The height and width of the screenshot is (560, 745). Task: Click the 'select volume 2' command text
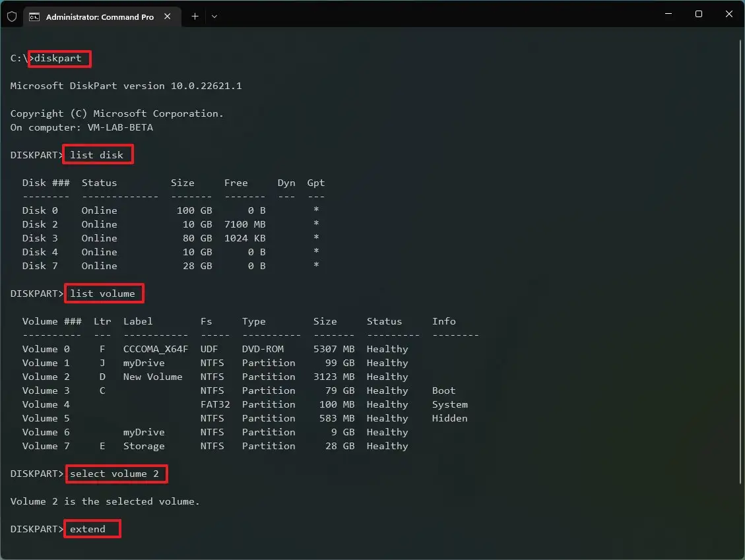(114, 474)
